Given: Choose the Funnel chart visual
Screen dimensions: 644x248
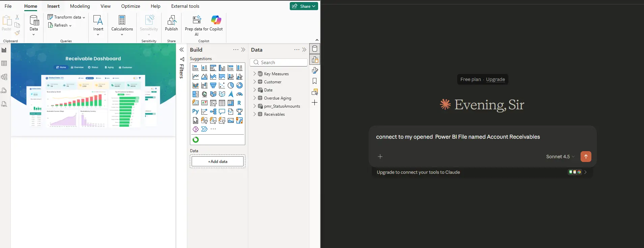Looking at the screenshot, I should point(213,85).
